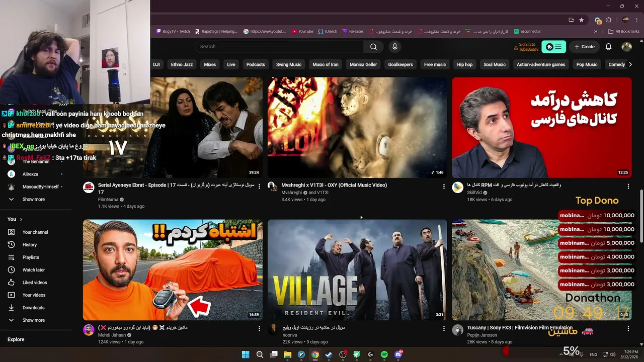Image resolution: width=644 pixels, height=362 pixels.
Task: Click the Create button
Action: coord(584,47)
